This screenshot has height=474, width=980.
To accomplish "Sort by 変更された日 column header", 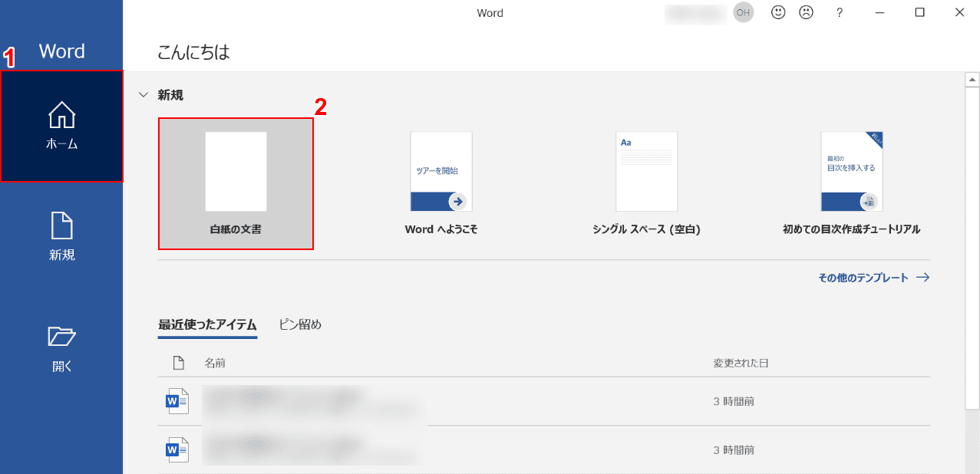I will pyautogui.click(x=741, y=363).
